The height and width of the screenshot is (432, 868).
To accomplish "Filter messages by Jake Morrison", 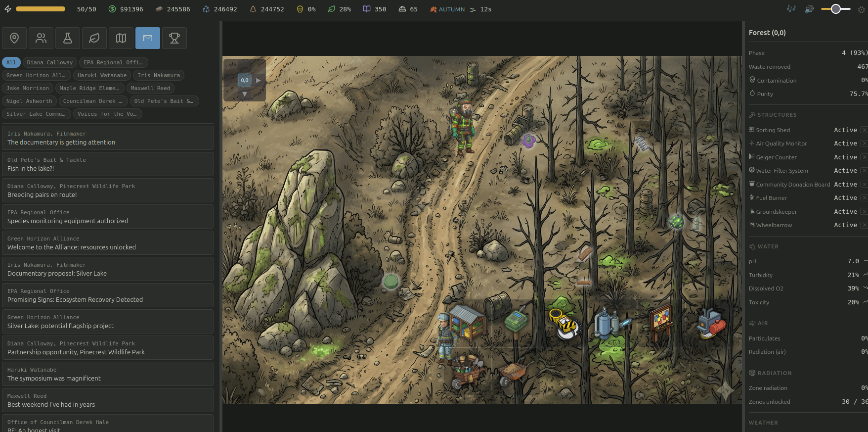I will coord(28,88).
